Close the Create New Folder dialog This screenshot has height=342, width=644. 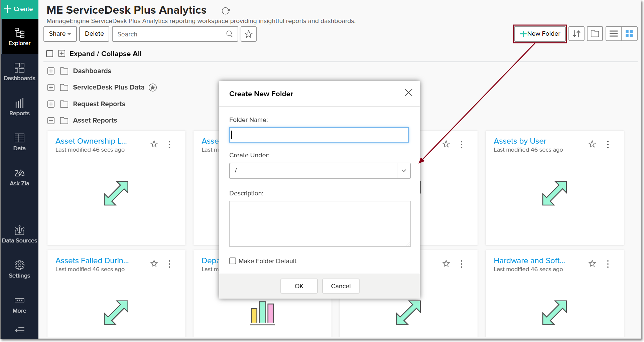[408, 93]
